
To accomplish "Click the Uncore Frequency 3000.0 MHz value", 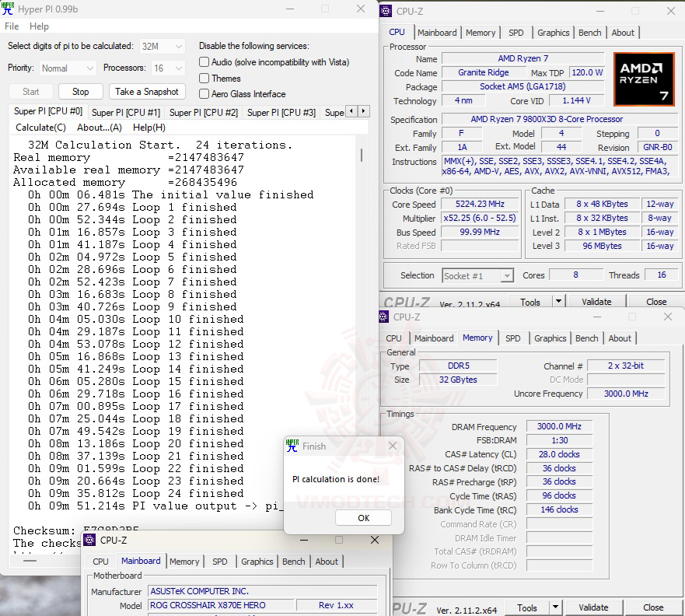I will (x=626, y=394).
